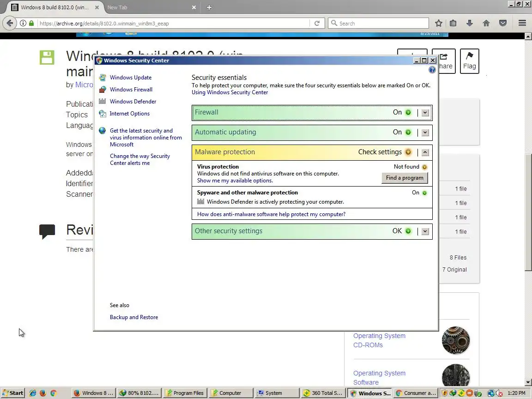Open Operating System CD-ROMs link
The image size is (532, 399).
[379, 340]
